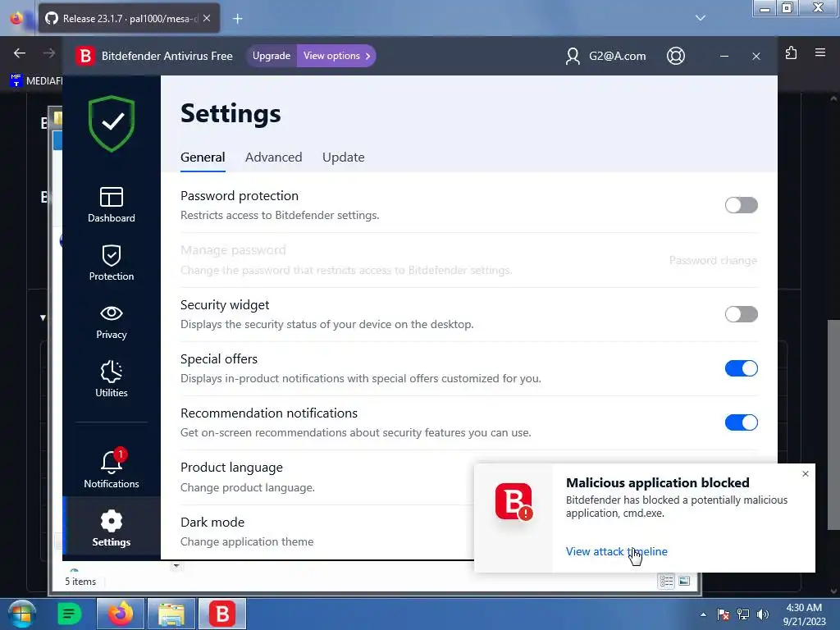The image size is (840, 630).
Task: Click the Upgrade button
Action: point(272,56)
